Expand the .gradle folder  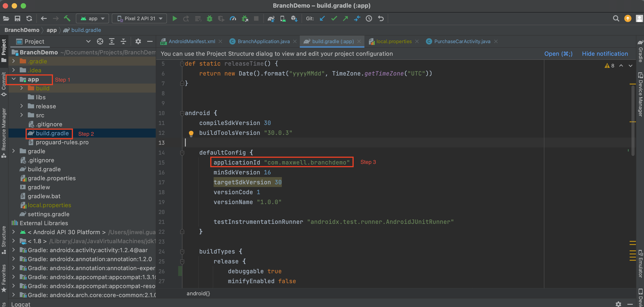click(x=13, y=61)
